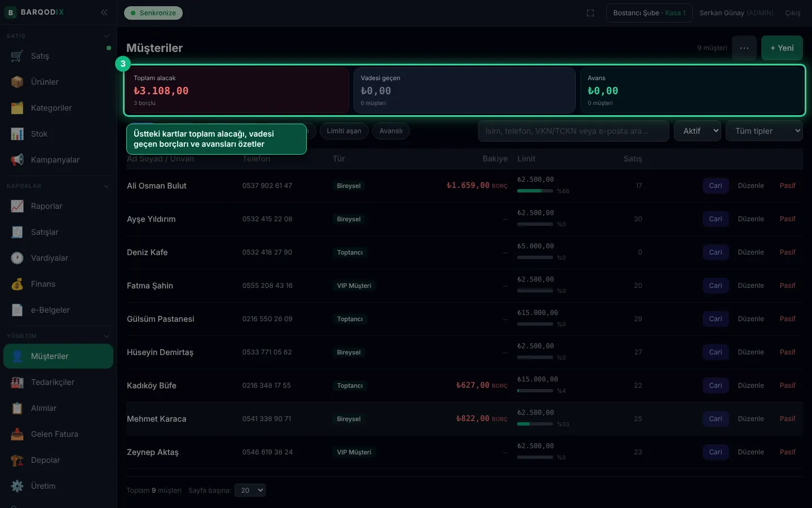Open Cari account for Ali Osman Bulut
The height and width of the screenshot is (508, 812).
(x=716, y=186)
